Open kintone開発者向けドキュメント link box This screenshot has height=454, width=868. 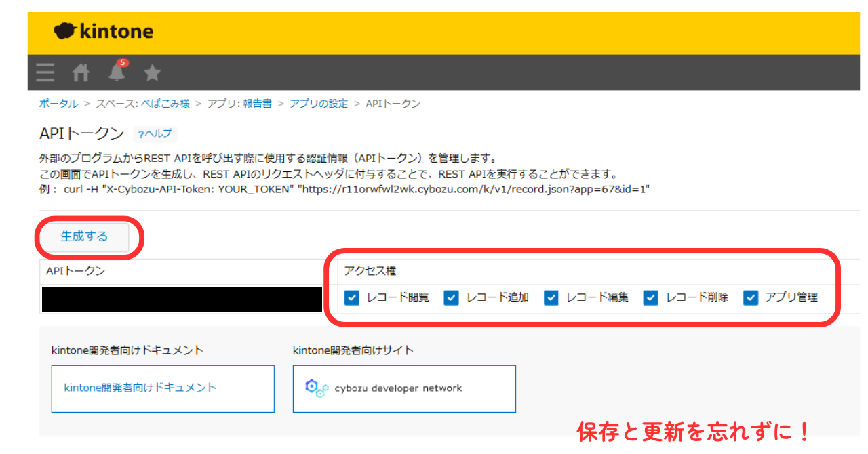click(163, 388)
